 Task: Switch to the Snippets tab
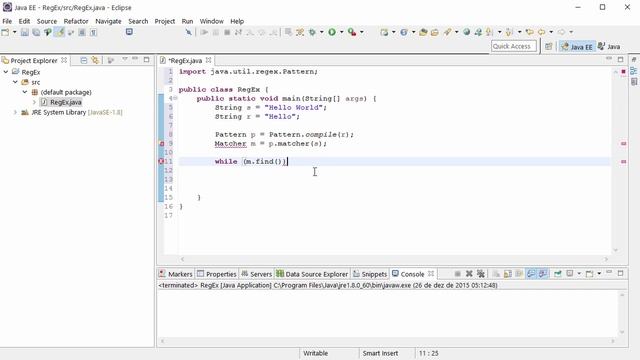coord(369,274)
